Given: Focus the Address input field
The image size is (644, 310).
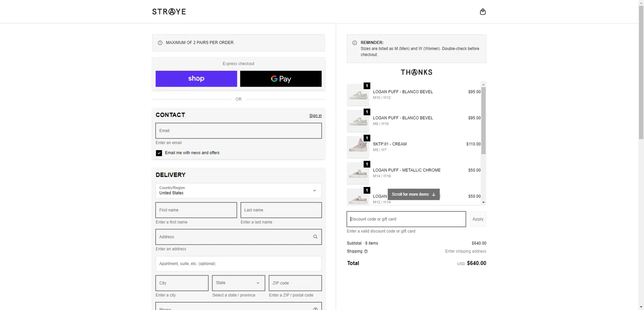Looking at the screenshot, I should [x=238, y=237].
